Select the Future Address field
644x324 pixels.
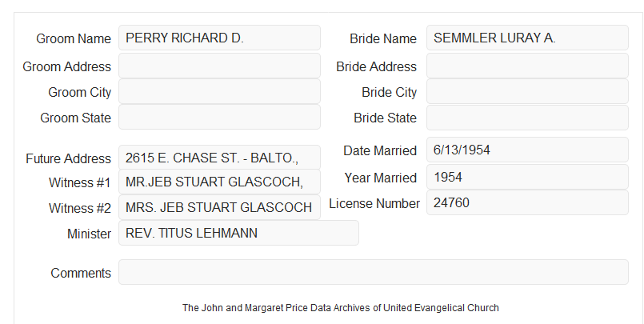(x=219, y=158)
